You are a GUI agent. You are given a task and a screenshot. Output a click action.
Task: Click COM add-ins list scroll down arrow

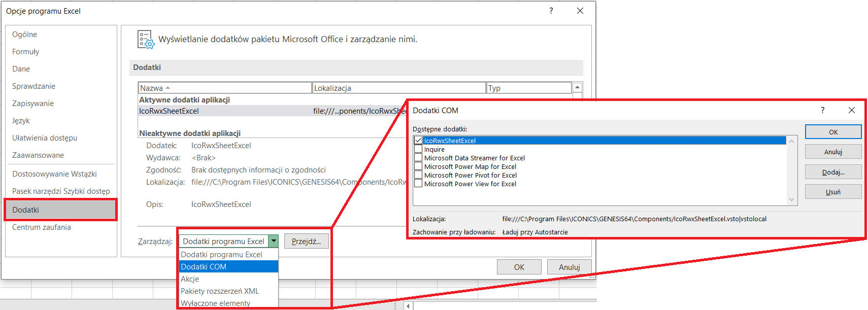(x=792, y=200)
